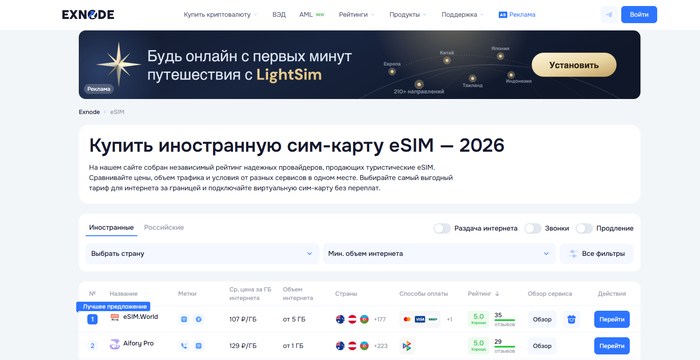Open the Выбрать страну dropdown
This screenshot has width=700, height=360.
point(202,254)
